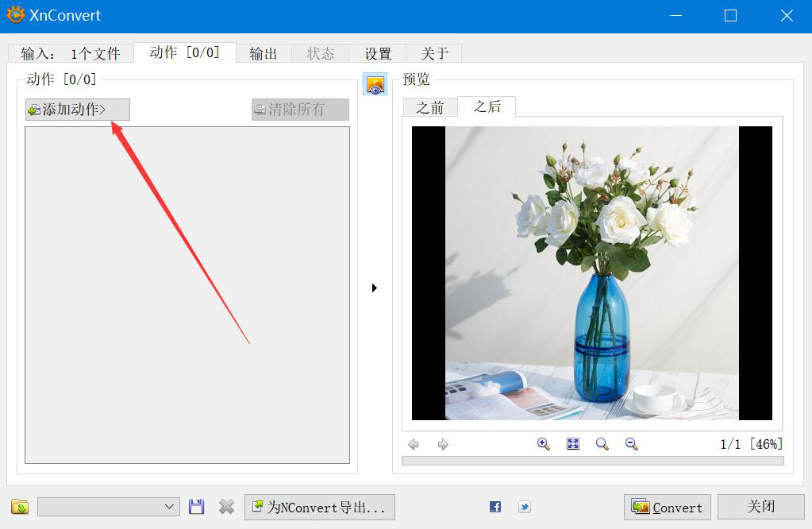Click 为NConvert导出... button

tap(320, 507)
